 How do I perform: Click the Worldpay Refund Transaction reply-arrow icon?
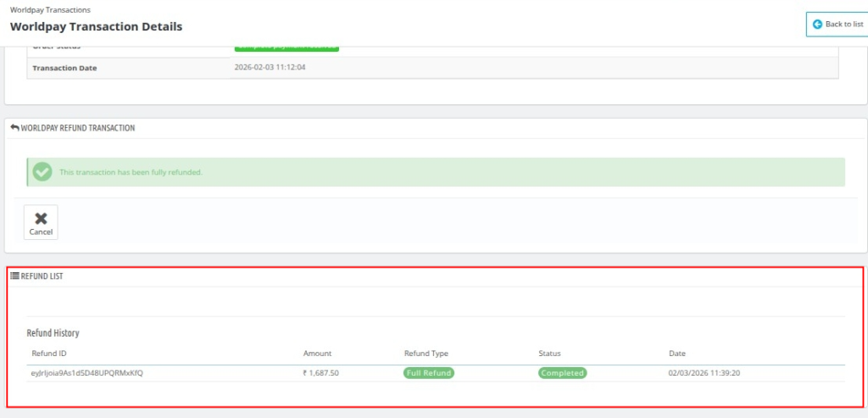point(14,128)
